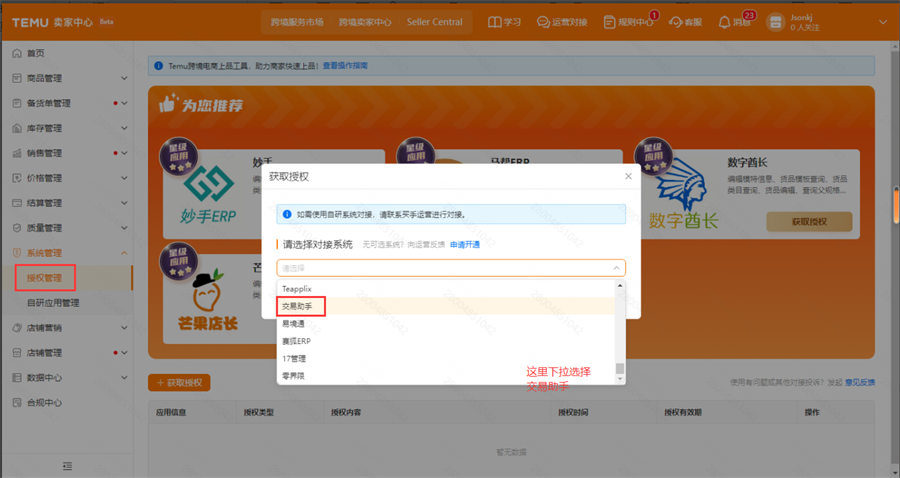
Task: Expand the 结算管理 chevron
Action: pyautogui.click(x=124, y=203)
